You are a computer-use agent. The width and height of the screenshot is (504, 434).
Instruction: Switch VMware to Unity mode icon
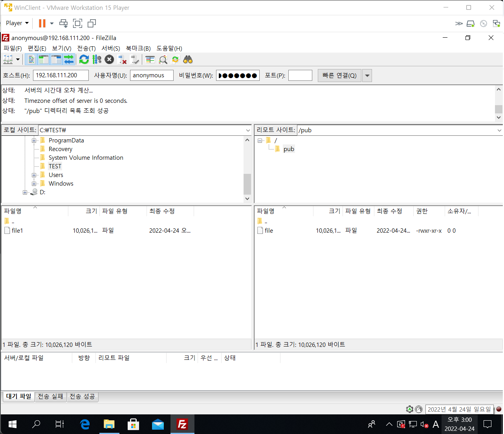coord(92,24)
